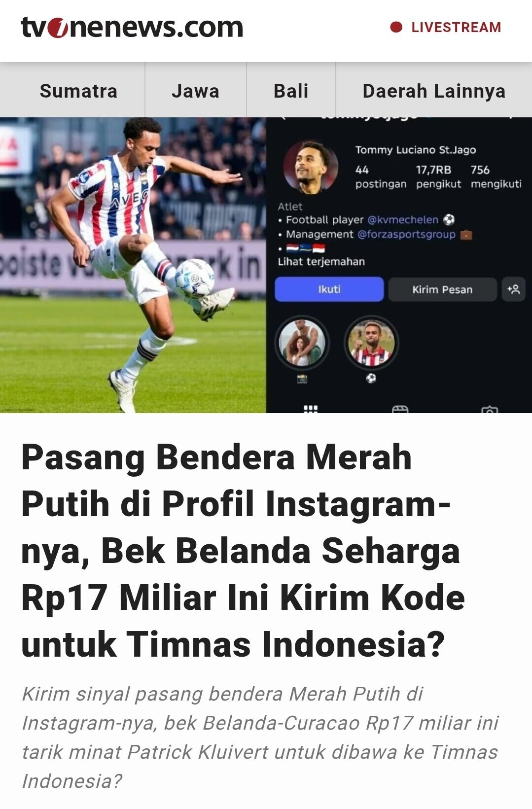Click the add-friend icon beside Kirim Pesan

pos(513,289)
